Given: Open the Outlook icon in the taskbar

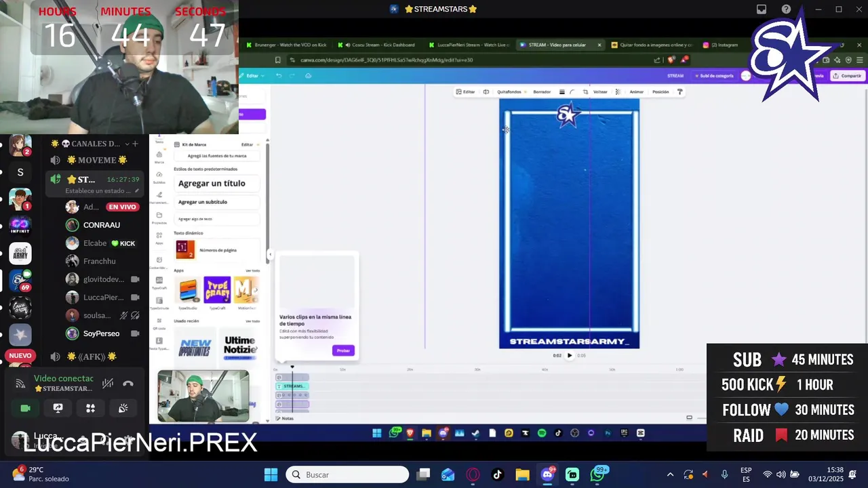Looking at the screenshot, I should [448, 474].
